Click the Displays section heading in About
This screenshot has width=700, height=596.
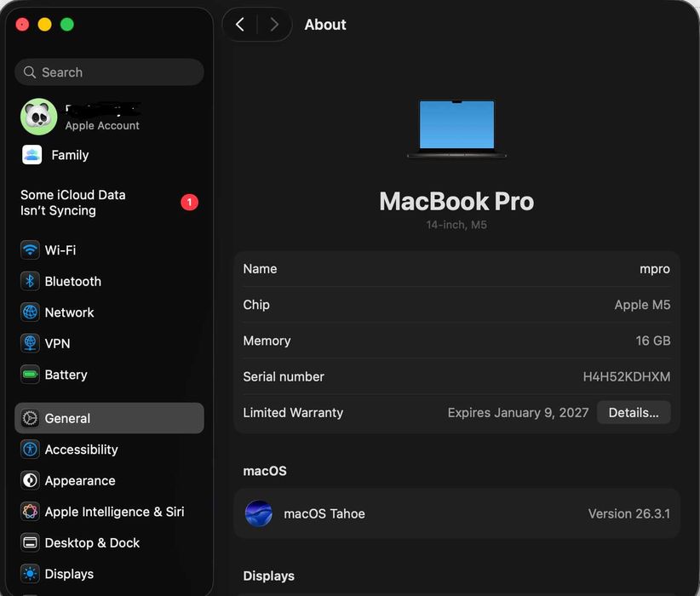point(268,576)
